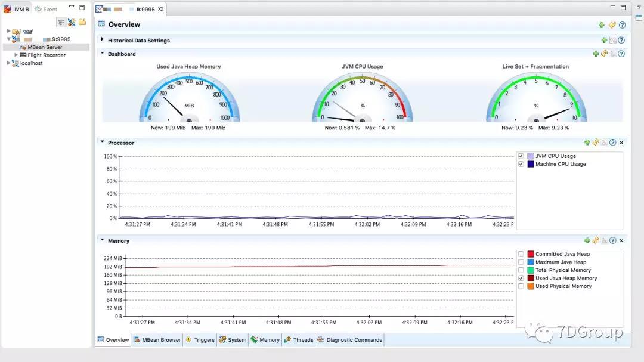
Task: Click the JVM CPU Usage dial
Action: (363, 97)
